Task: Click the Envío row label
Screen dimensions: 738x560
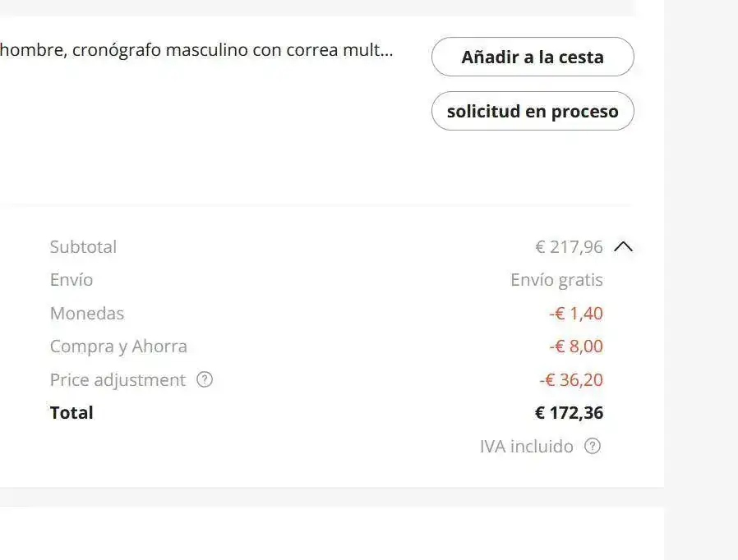Action: [71, 280]
